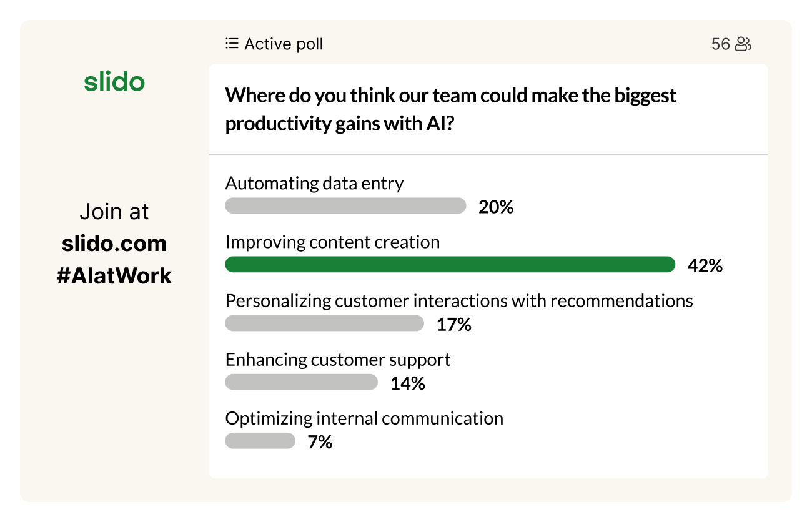Click the gray 20% result bar
The height and width of the screenshot is (522, 812).
click(x=345, y=206)
